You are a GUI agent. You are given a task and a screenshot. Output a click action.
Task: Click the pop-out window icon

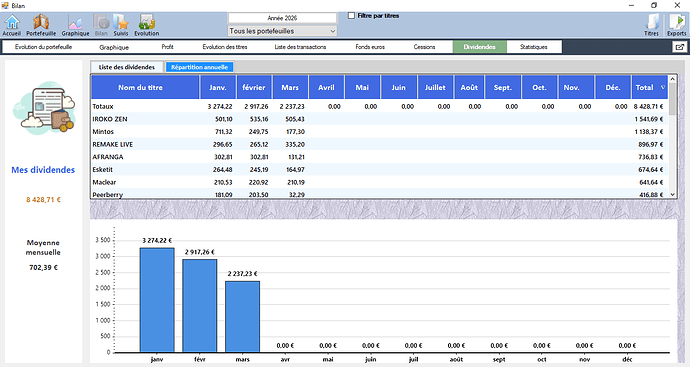(679, 47)
